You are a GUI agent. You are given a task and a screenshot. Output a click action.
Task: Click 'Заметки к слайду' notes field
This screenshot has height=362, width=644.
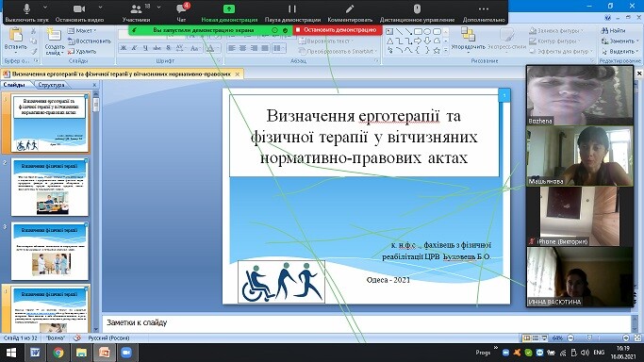tap(367, 322)
